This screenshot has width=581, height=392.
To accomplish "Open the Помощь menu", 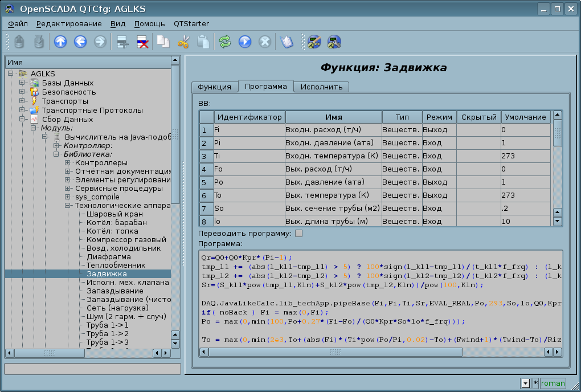I will (x=149, y=24).
